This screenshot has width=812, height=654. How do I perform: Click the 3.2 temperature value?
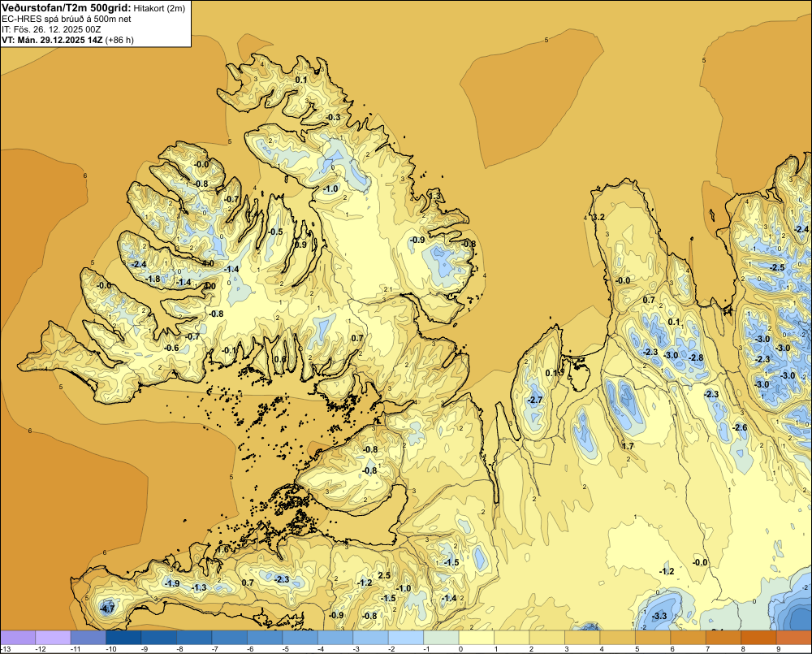[x=598, y=217]
